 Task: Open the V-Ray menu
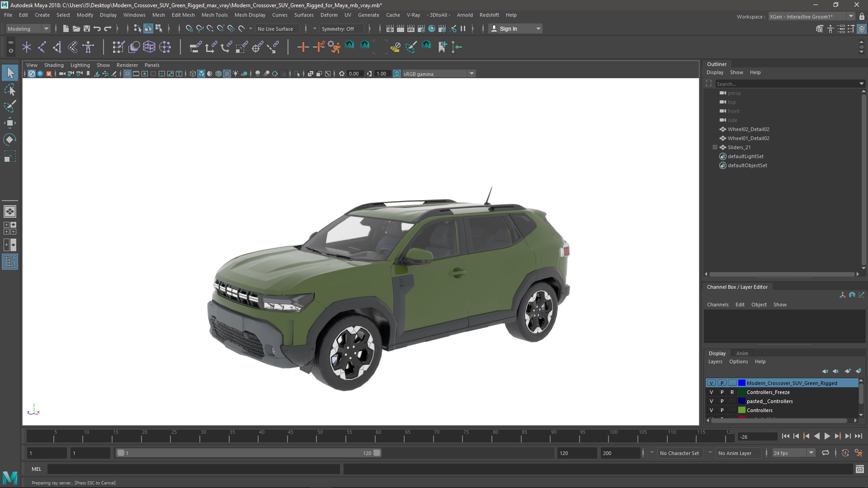[x=413, y=15]
